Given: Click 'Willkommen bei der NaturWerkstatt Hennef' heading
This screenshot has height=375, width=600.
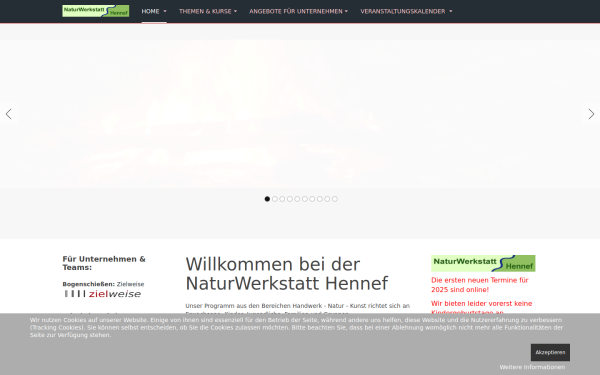Looking at the screenshot, I should pyautogui.click(x=287, y=274).
